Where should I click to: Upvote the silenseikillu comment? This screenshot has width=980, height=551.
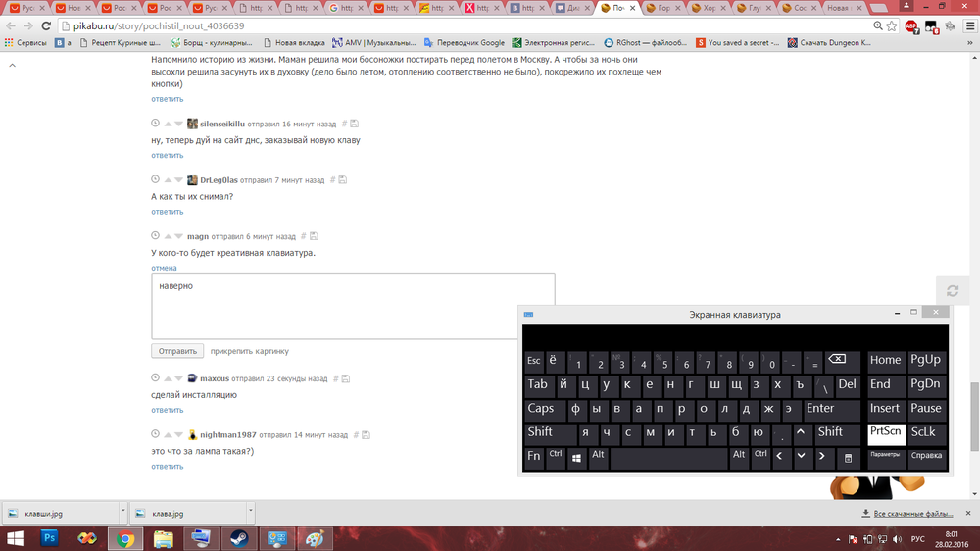pos(168,124)
